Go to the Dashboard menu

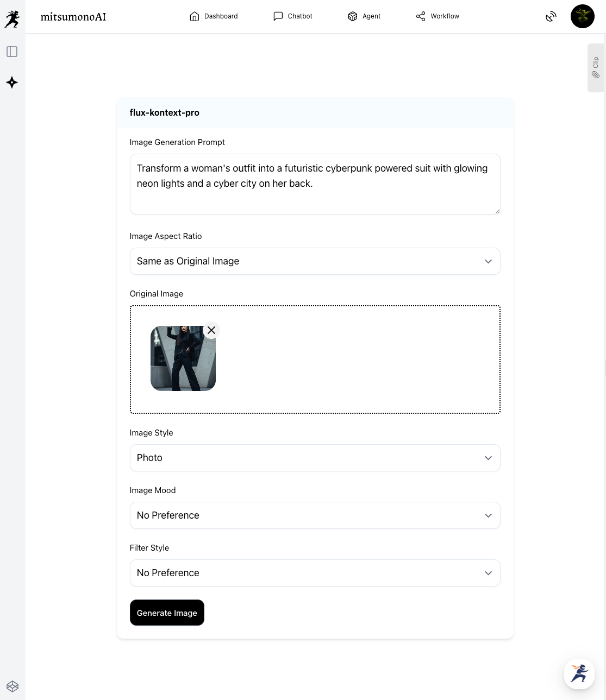pos(214,16)
